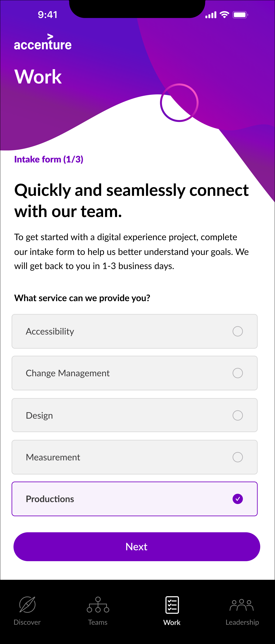Tap the Wi-Fi status icon
Image resolution: width=275 pixels, height=644 pixels.
[224, 15]
